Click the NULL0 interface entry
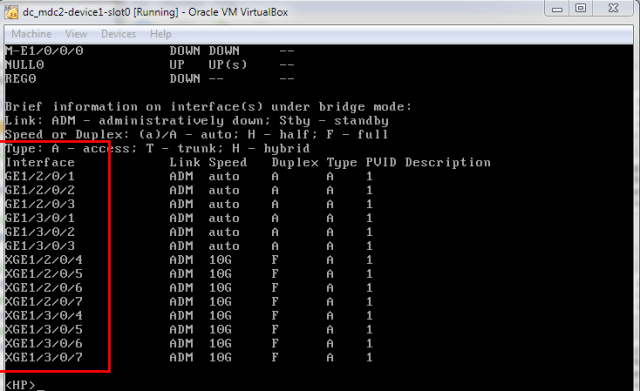Image resolution: width=640 pixels, height=391 pixels. 24,65
